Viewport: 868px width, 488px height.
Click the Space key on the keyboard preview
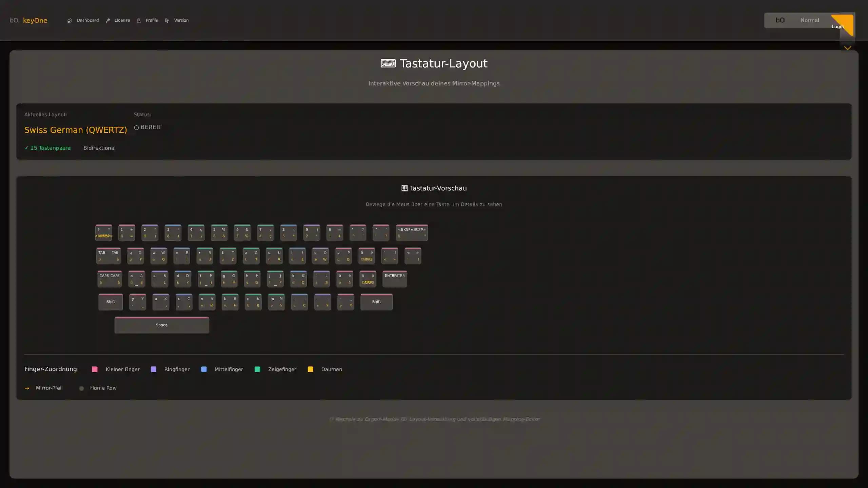[x=161, y=325]
